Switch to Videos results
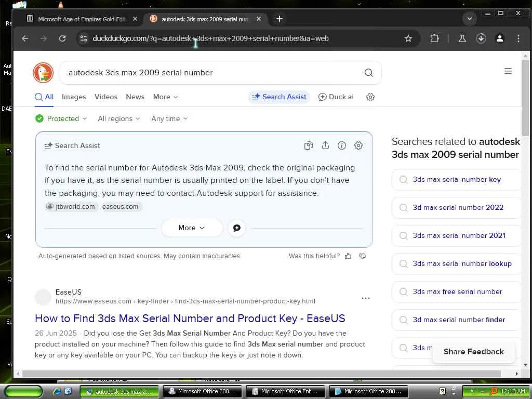532x399 pixels. pos(106,97)
